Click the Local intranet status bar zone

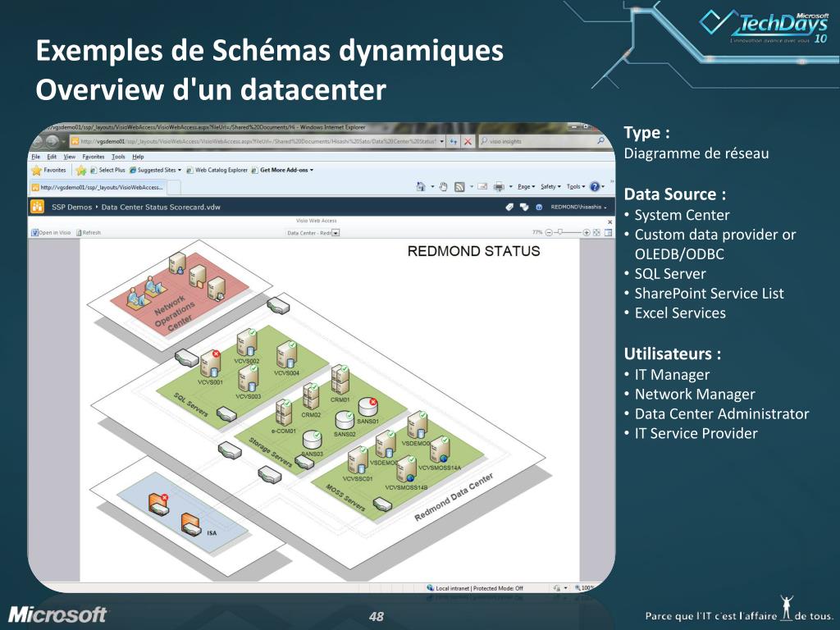pyautogui.click(x=475, y=587)
